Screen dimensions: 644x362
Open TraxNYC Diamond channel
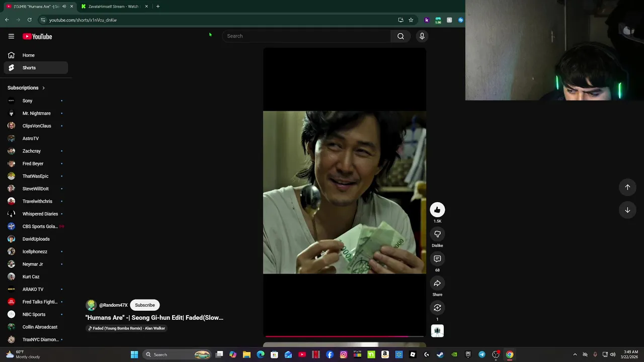(36, 339)
